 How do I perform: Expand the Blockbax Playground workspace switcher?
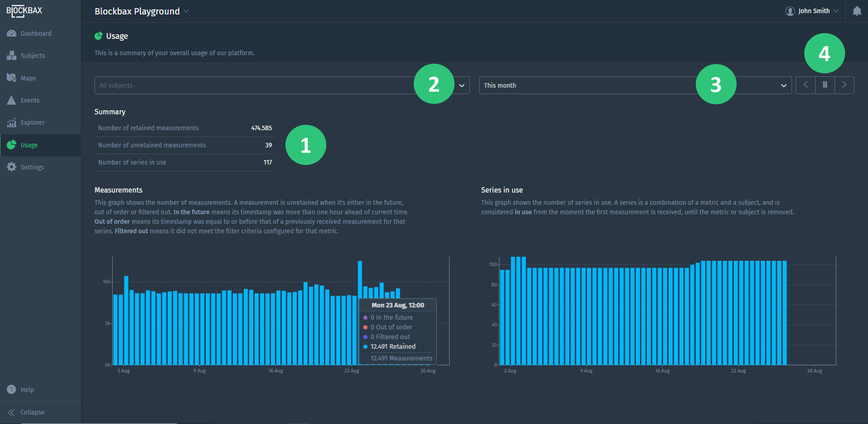[186, 11]
